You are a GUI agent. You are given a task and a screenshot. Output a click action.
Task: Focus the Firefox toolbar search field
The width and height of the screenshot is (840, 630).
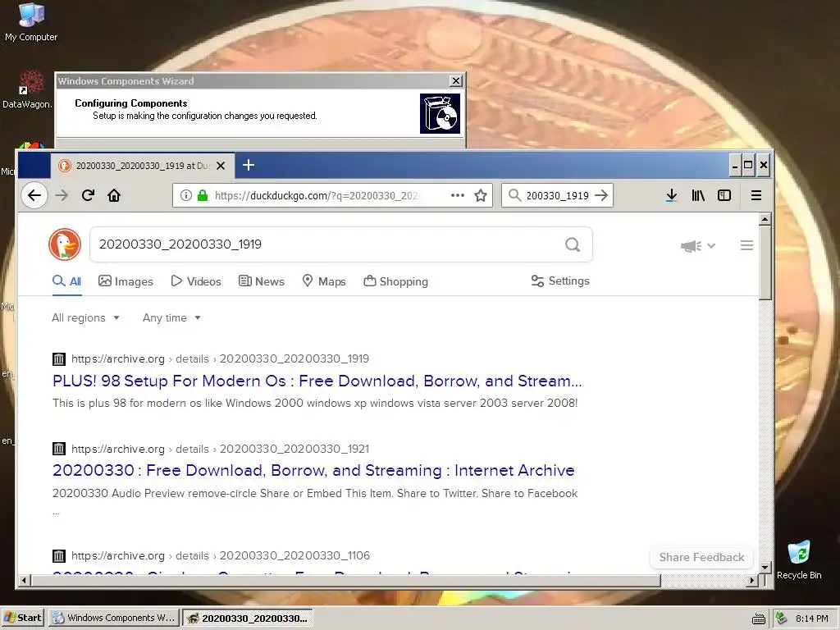[x=557, y=195]
